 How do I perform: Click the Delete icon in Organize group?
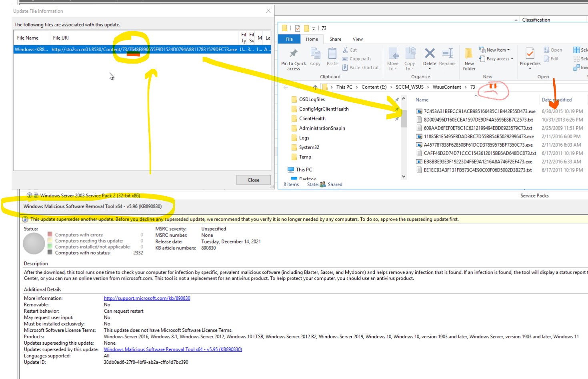point(430,54)
